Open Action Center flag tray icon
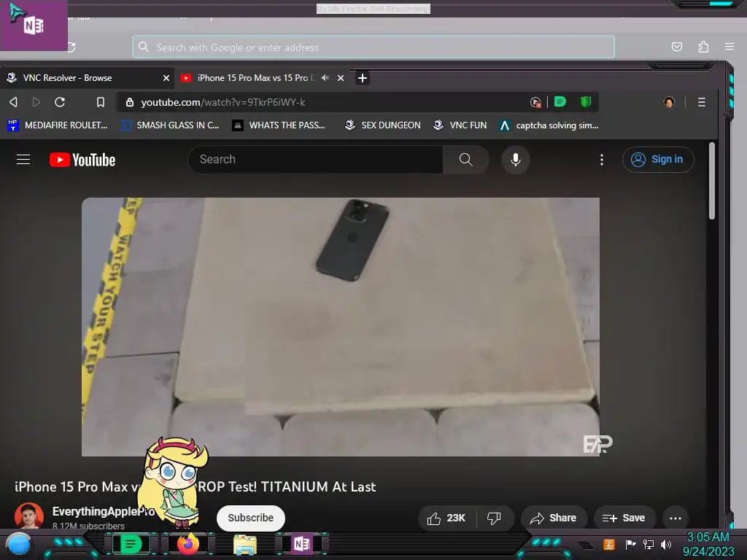Image resolution: width=747 pixels, height=560 pixels. pos(630,544)
